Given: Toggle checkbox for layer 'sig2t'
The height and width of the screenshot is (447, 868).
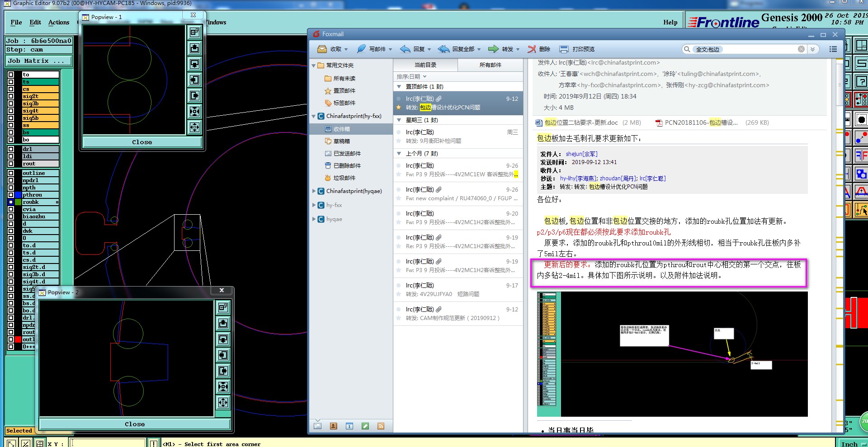Looking at the screenshot, I should [x=11, y=96].
